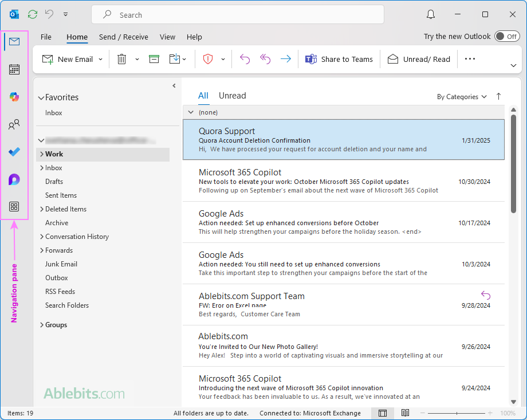The width and height of the screenshot is (527, 420).
Task: Archive the selected message
Action: [x=154, y=58]
